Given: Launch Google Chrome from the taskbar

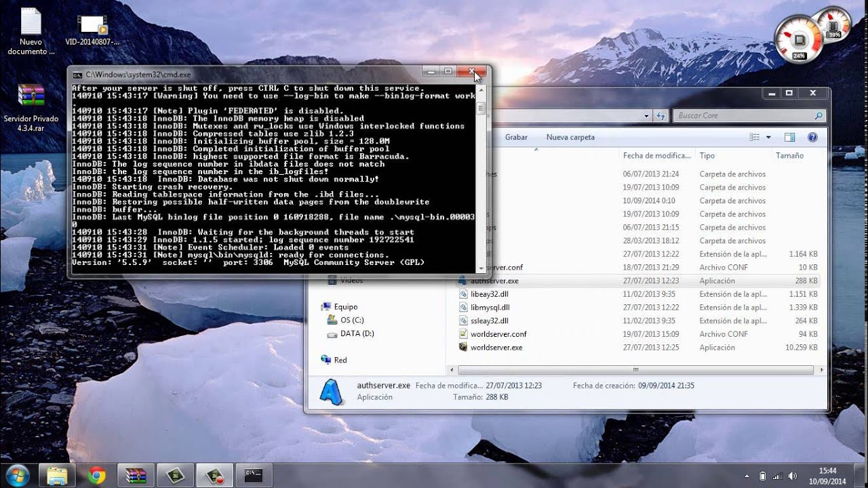Looking at the screenshot, I should [97, 475].
